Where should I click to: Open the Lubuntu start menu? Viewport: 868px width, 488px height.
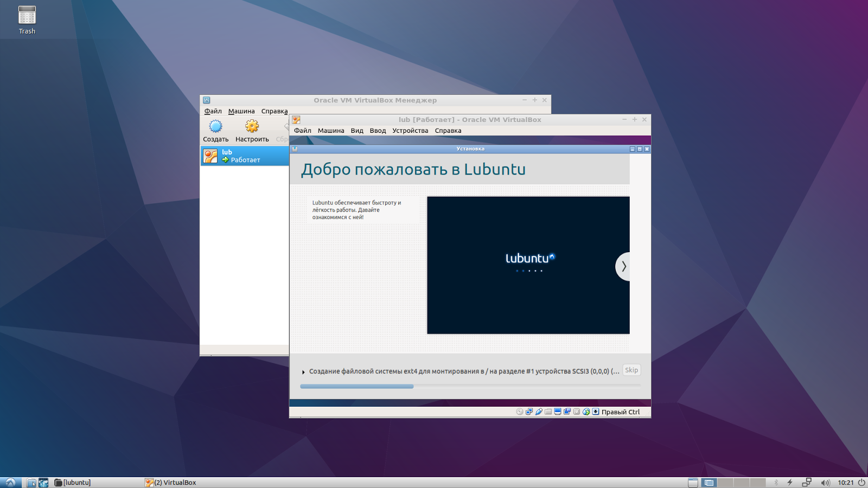point(10,483)
